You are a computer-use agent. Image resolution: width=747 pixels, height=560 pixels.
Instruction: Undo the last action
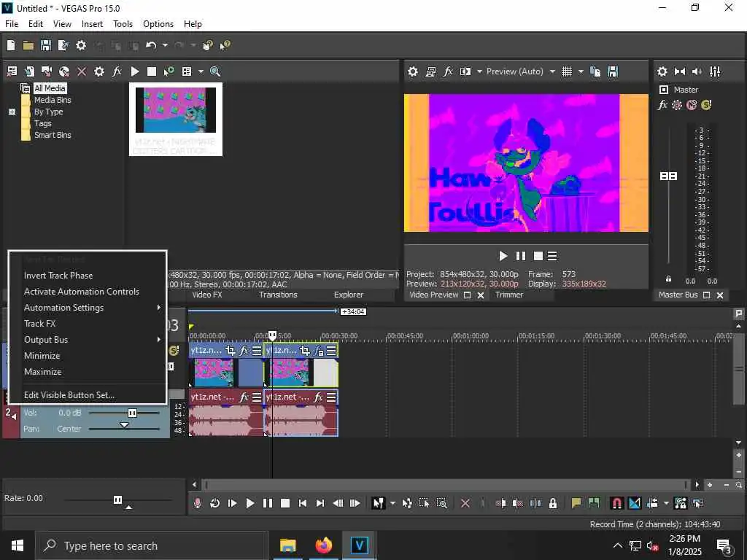(151, 45)
